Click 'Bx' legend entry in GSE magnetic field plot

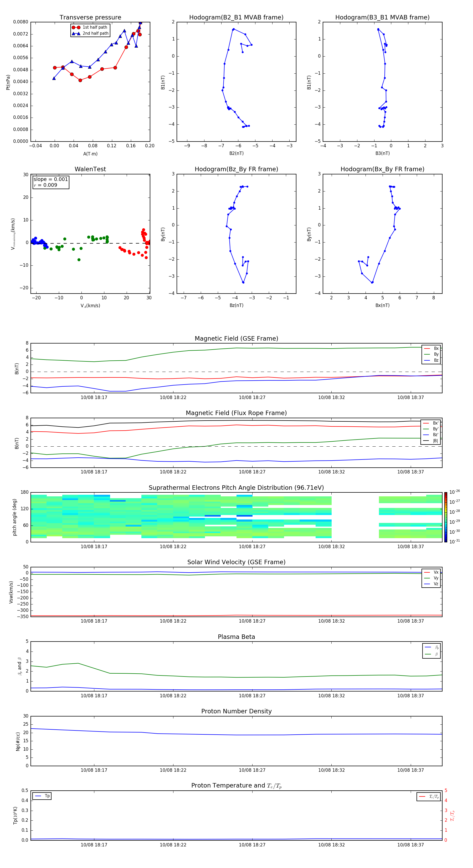point(431,349)
